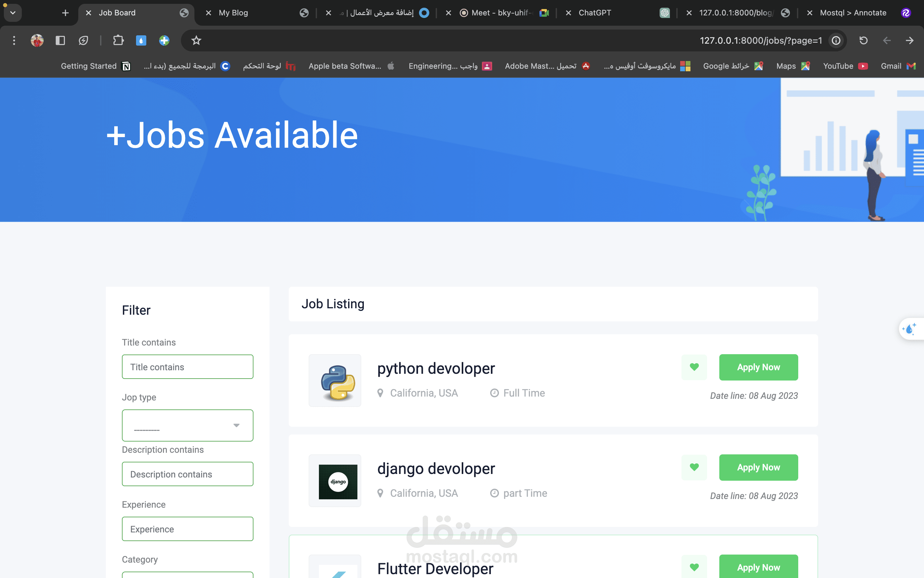
Task: Open the browser three-dot menu
Action: 14,40
